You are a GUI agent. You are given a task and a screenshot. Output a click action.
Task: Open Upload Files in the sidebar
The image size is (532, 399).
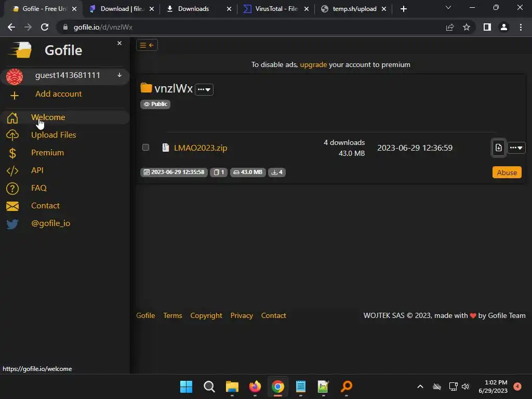pos(54,135)
